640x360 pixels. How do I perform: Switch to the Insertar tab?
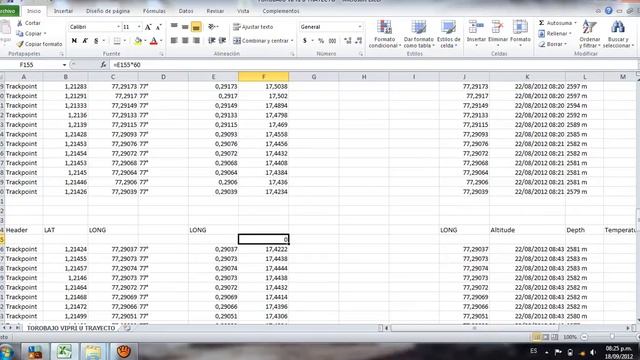click(63, 11)
